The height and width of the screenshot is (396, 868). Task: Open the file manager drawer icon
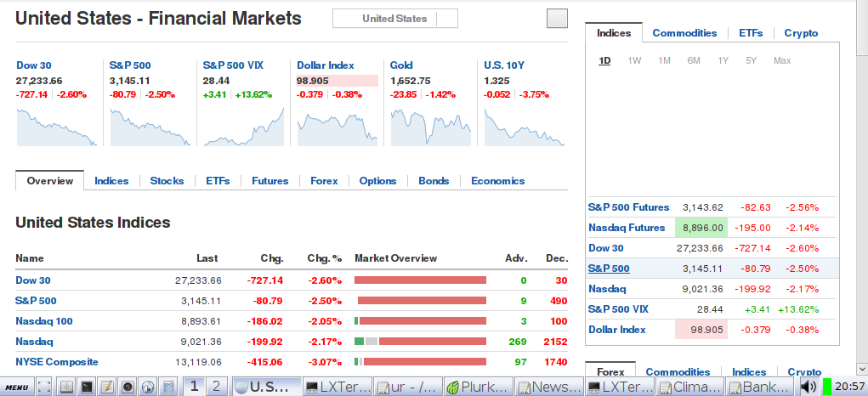point(169,386)
